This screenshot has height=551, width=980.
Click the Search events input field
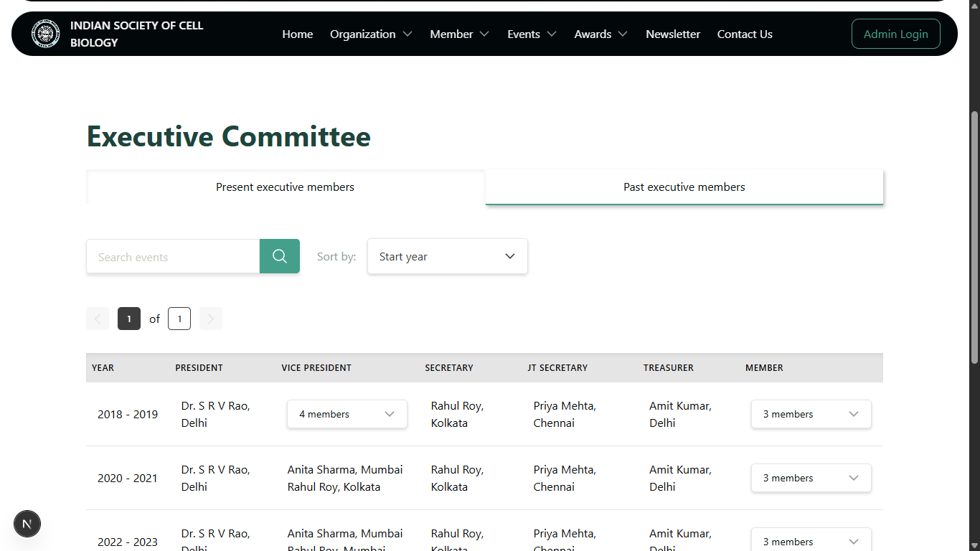pyautogui.click(x=173, y=256)
